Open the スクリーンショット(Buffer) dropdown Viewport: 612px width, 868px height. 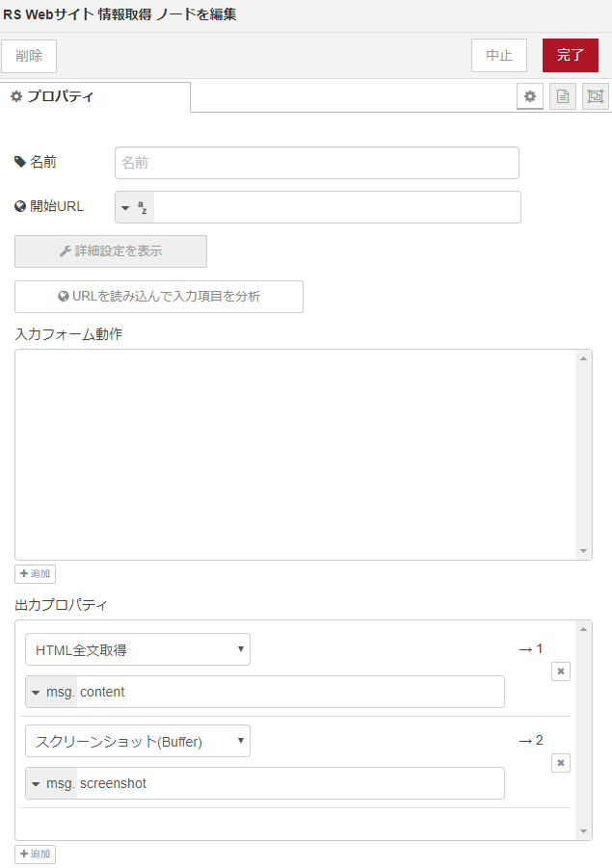(138, 741)
